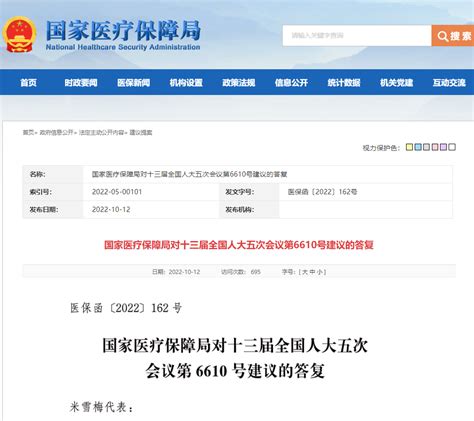Click the national emblem logo
This screenshot has height=421, width=474.
click(x=20, y=34)
